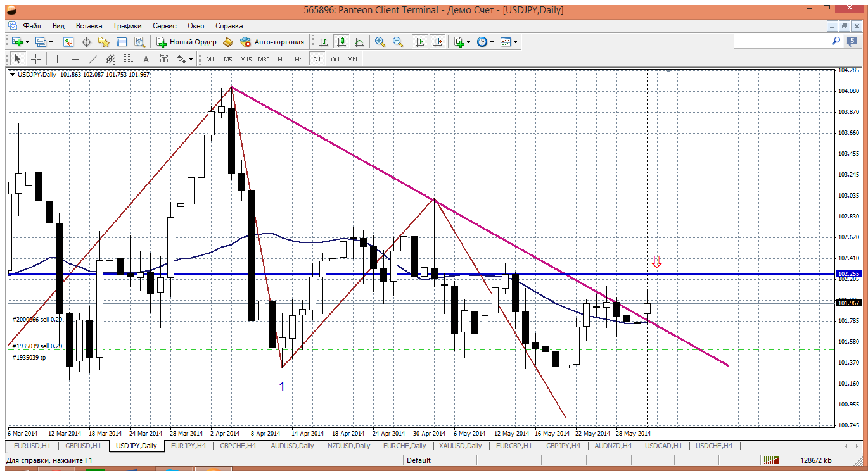The image size is (868, 471).
Task: Zoom out of the chart
Action: (398, 42)
